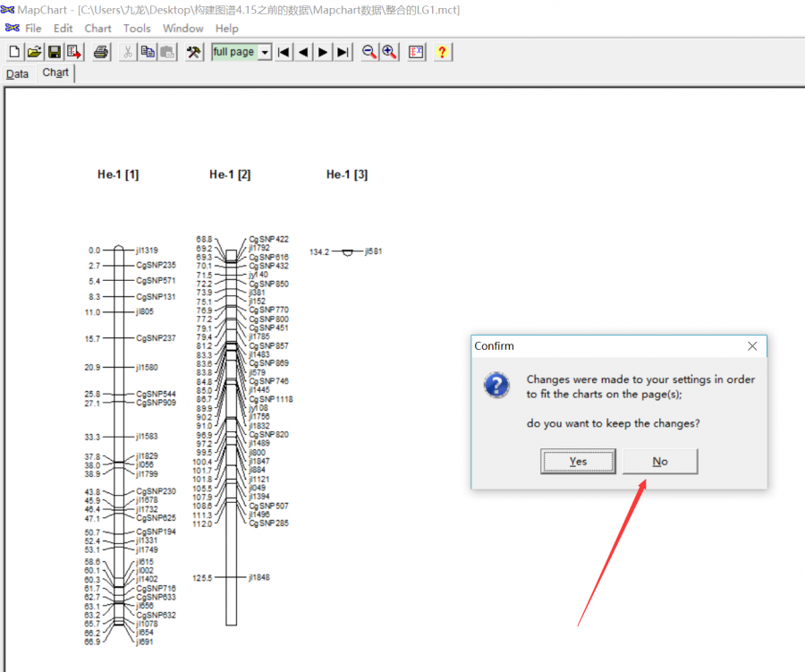Click position value 15.7

point(92,339)
